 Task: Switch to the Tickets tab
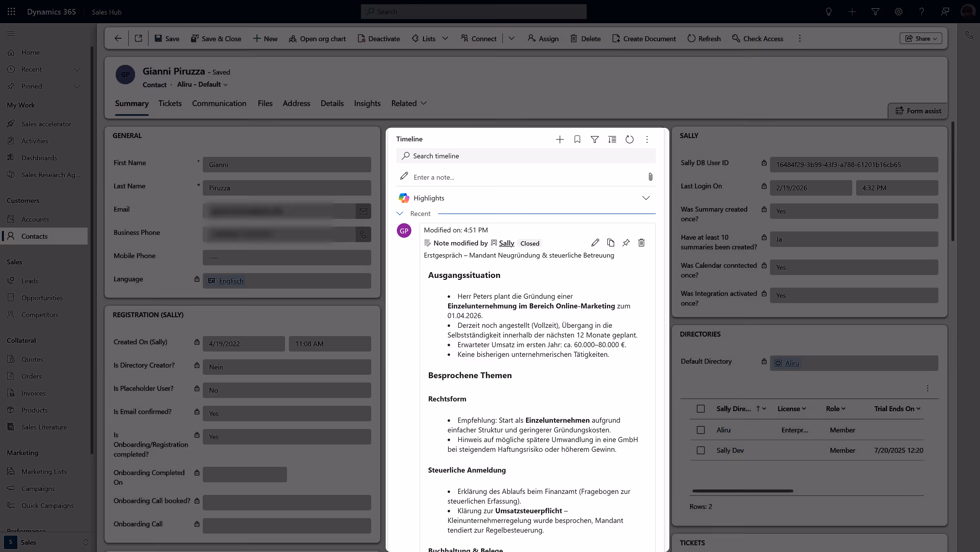click(170, 103)
